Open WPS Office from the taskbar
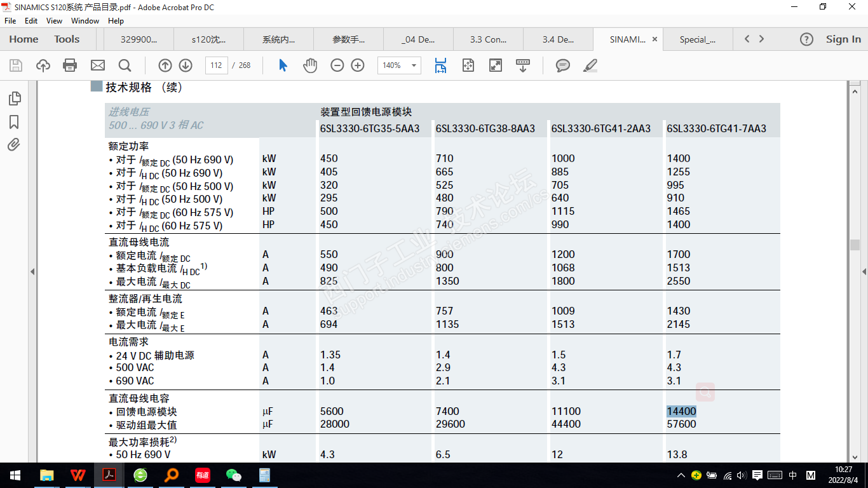The width and height of the screenshot is (868, 488). point(78,475)
